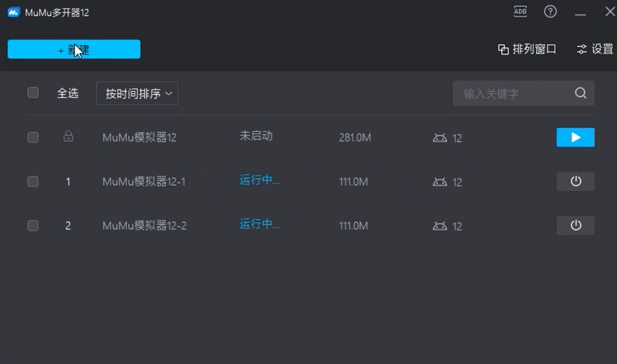The image size is (617, 364).
Task: Click the MuMu logo in title bar
Action: pyautogui.click(x=14, y=12)
